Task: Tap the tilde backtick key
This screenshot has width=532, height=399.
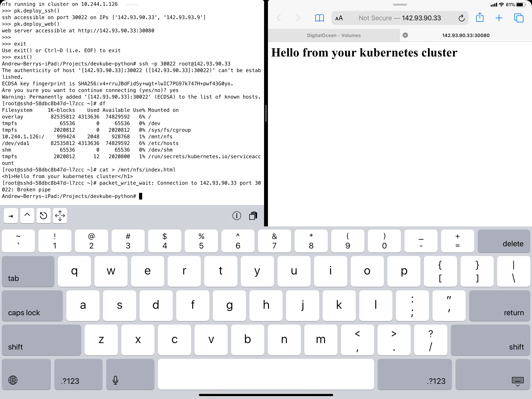Action: click(x=18, y=241)
